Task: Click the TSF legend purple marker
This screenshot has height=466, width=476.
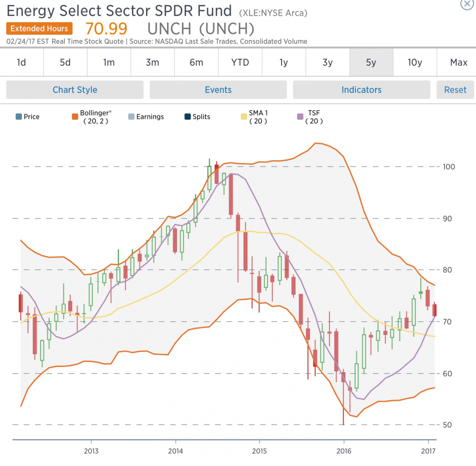Action: point(300,117)
